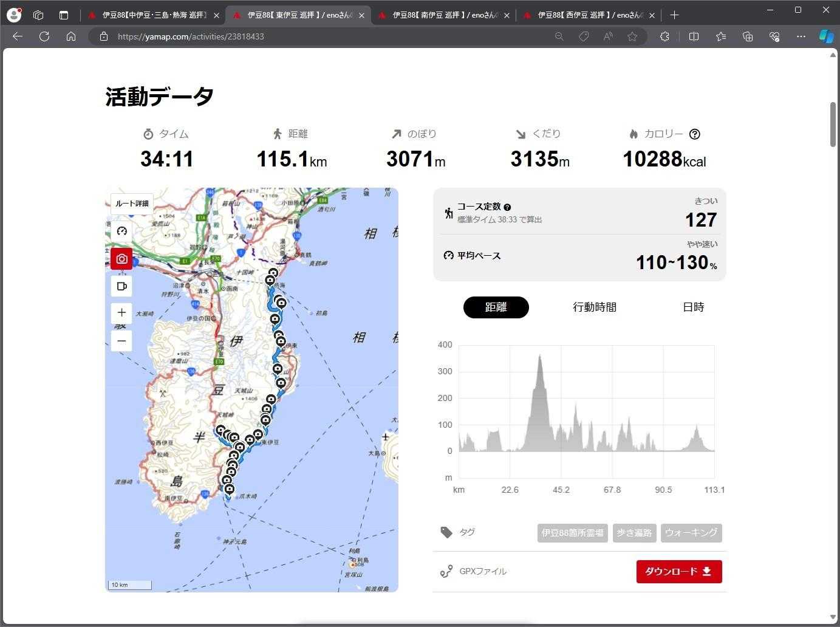Click the calorie help question icon
Screen dimensions: 840x627
click(x=695, y=134)
